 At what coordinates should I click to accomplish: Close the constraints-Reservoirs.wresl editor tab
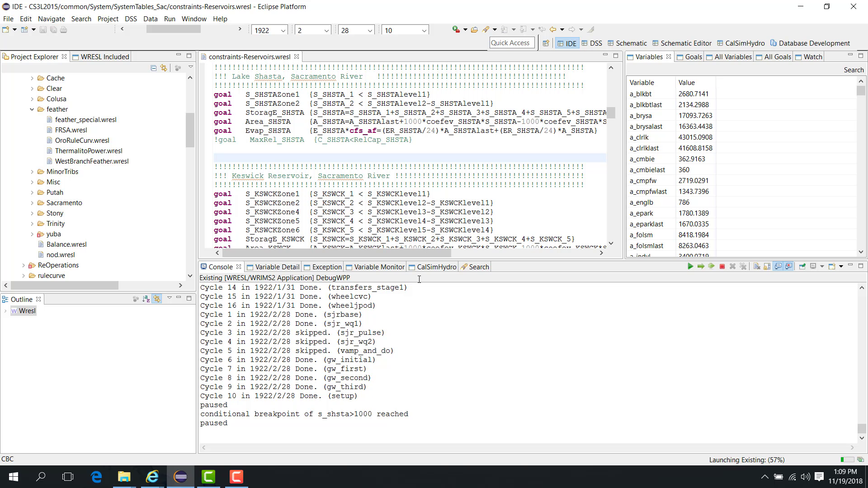[x=297, y=57]
